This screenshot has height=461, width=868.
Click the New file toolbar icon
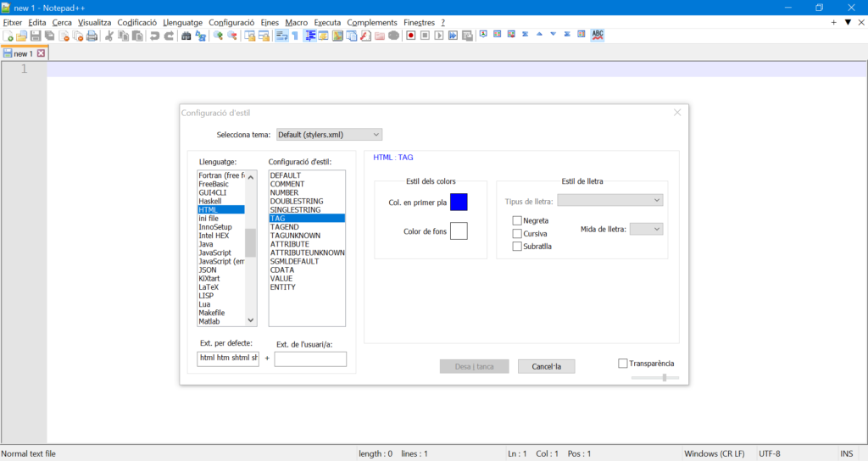(8, 36)
